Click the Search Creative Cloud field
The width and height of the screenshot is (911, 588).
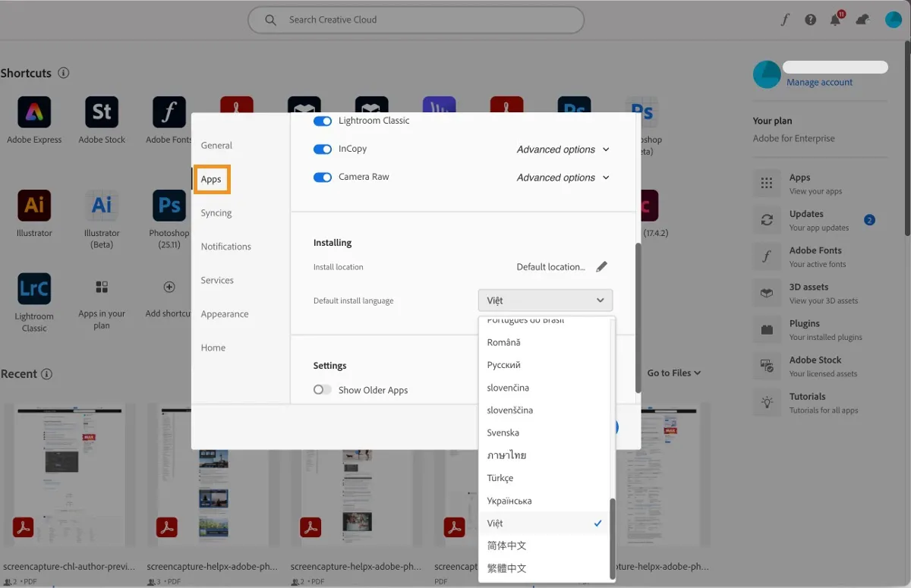(x=415, y=20)
